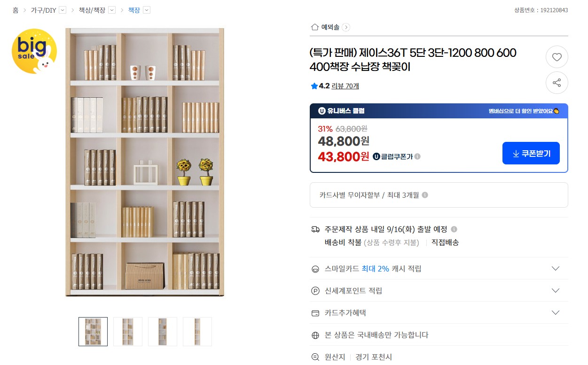Click info icon beside 무이자할부 최대 3개월
The width and height of the screenshot is (588, 365).
[425, 195]
